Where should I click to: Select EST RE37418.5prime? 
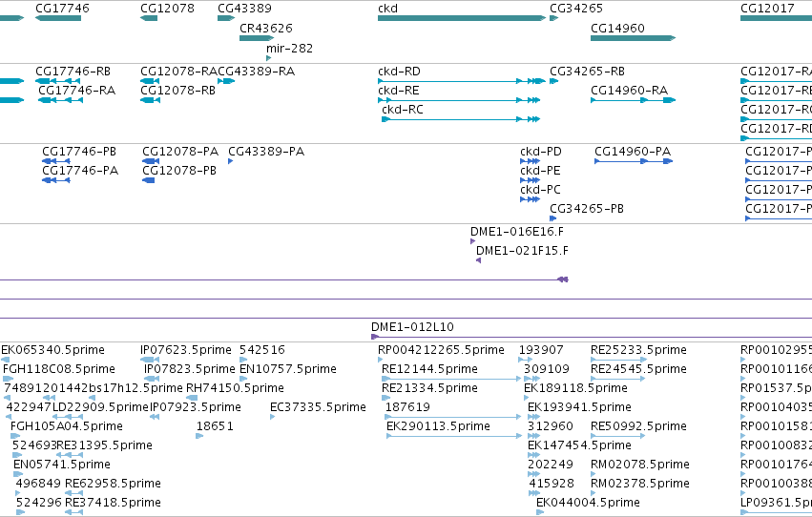(x=113, y=504)
